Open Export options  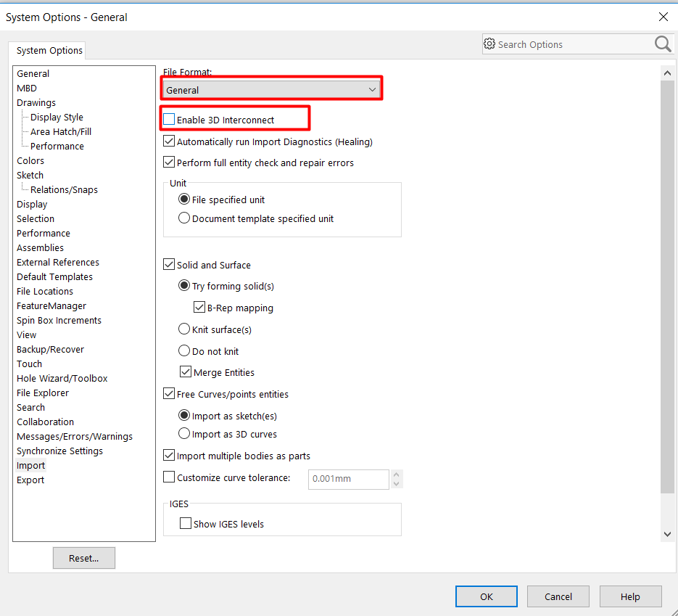click(x=30, y=480)
